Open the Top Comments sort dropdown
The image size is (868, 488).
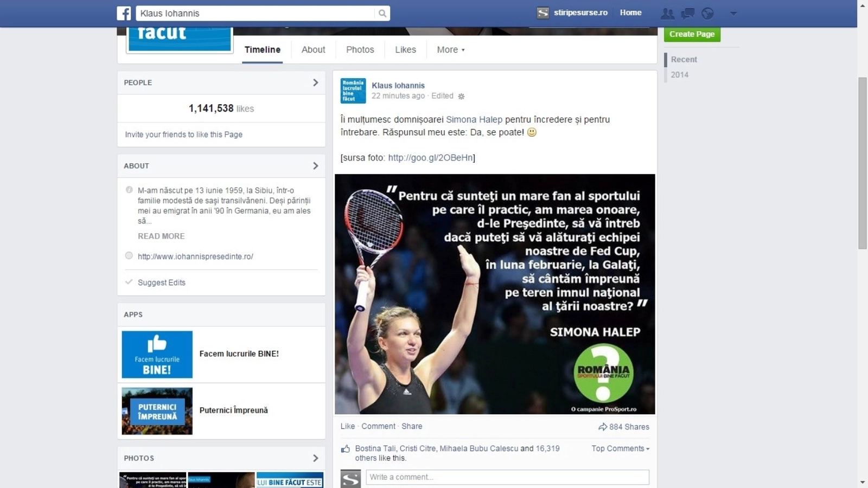pos(620,448)
